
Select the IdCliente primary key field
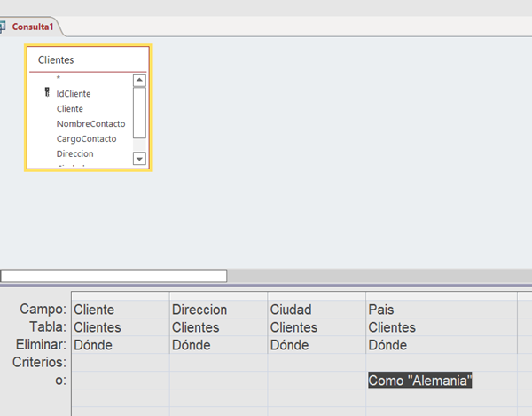coord(74,94)
